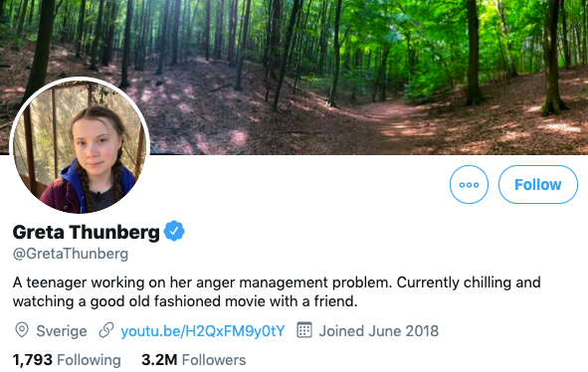Click the location pin icon
The height and width of the screenshot is (372, 588).
[22, 330]
